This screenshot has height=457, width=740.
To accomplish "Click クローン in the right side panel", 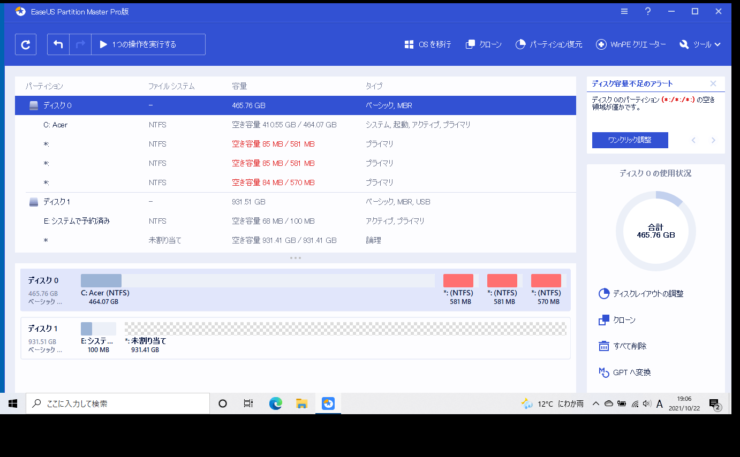I will coord(617,320).
